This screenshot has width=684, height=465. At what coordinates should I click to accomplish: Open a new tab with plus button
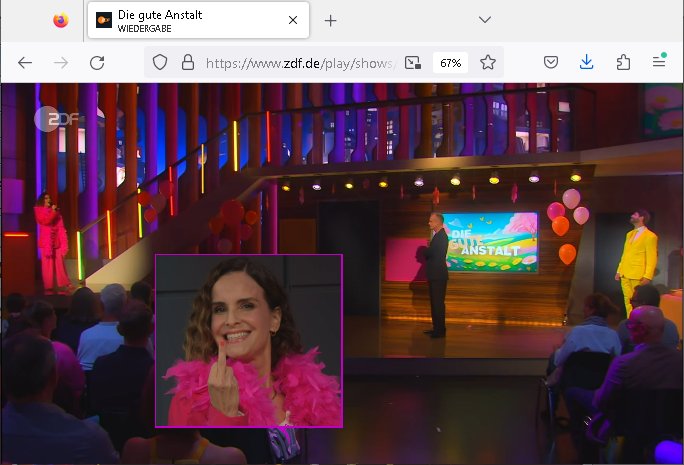point(331,21)
